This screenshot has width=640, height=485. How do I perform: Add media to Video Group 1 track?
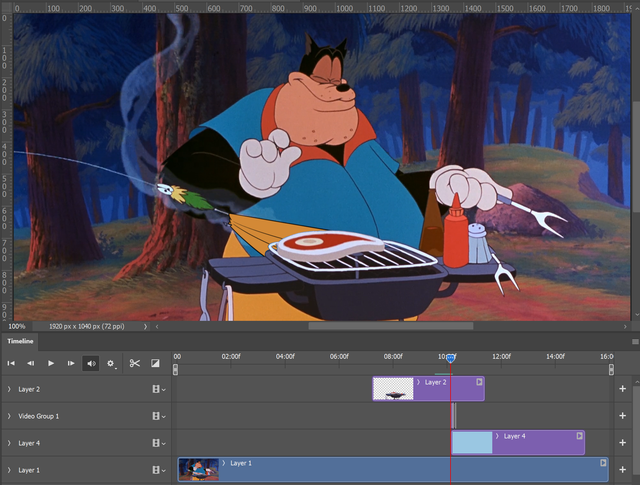pyautogui.click(x=622, y=416)
